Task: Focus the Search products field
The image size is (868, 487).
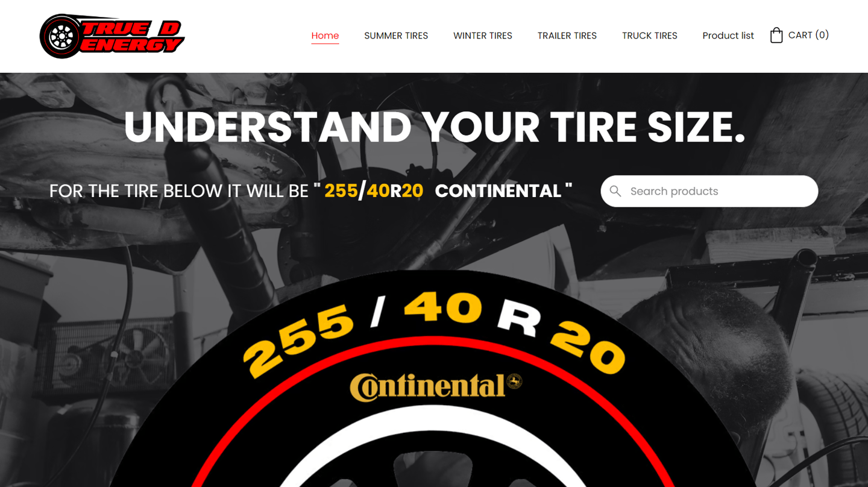Action: pos(709,191)
